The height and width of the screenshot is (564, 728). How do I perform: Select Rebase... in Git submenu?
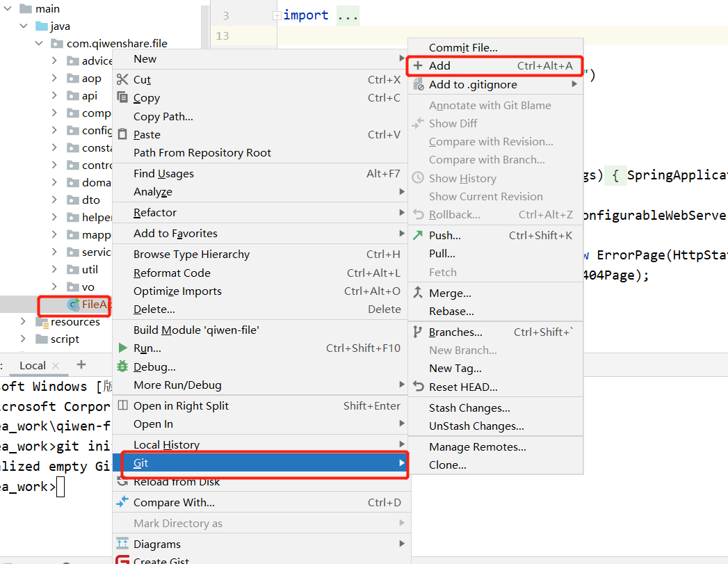click(495, 311)
